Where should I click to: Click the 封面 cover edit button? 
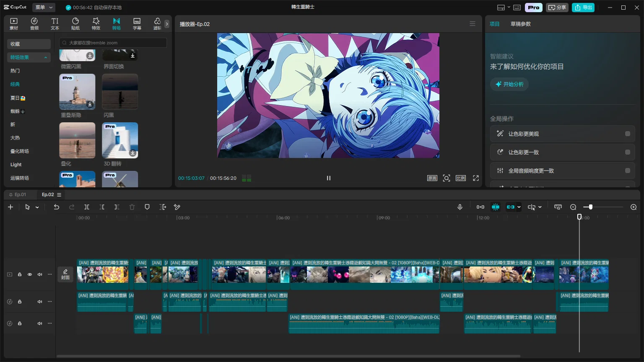(65, 274)
